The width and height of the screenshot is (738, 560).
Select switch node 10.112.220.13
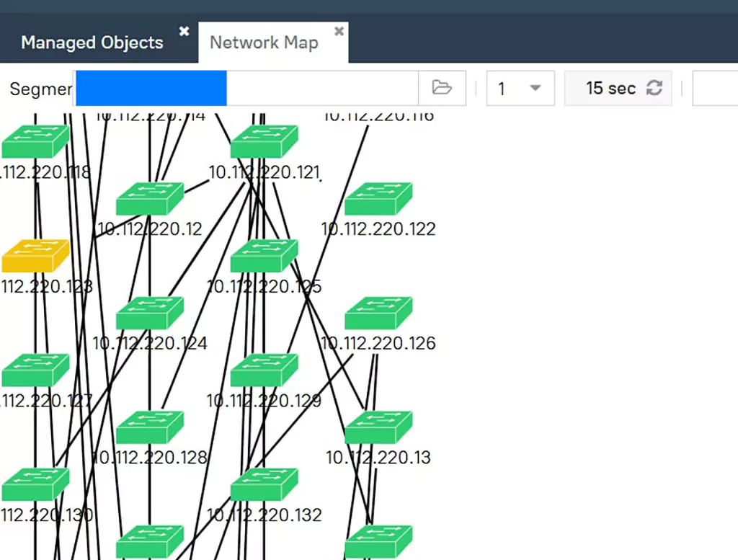tap(378, 427)
